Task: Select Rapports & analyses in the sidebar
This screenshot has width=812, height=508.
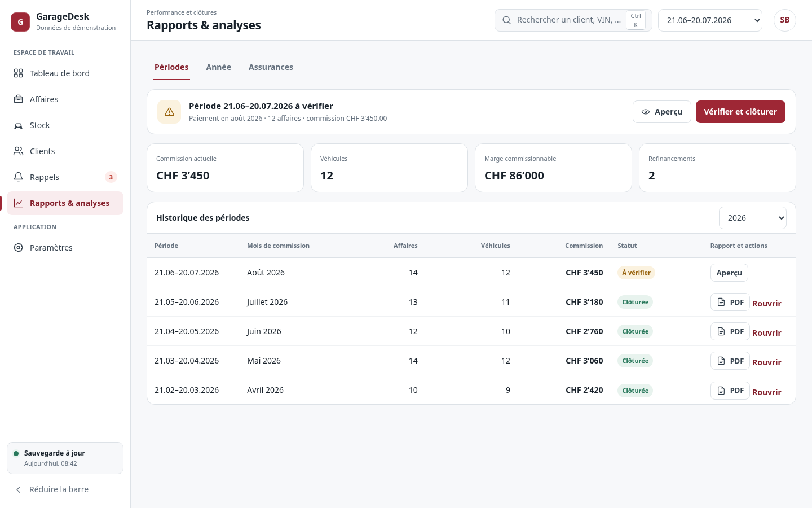Action: pyautogui.click(x=65, y=203)
